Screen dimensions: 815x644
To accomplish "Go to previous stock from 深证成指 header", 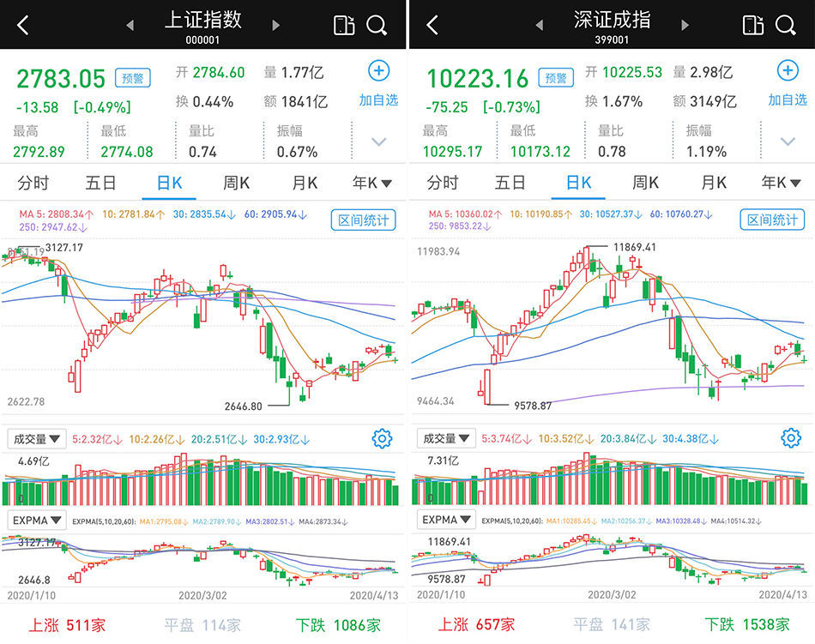I will (x=540, y=25).
